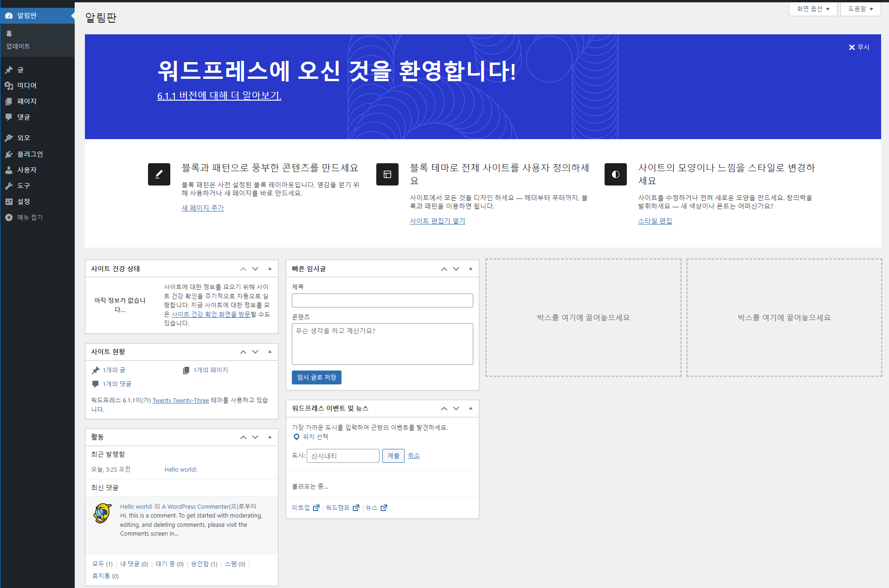
Task: Click the layout block theme icon
Action: (x=387, y=174)
